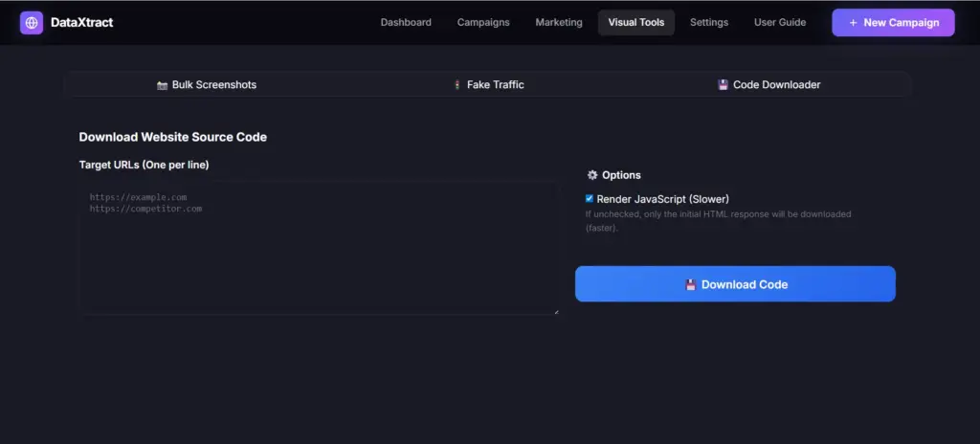This screenshot has width=980, height=444.
Task: Select the Visual Tools nav item
Action: 636,23
